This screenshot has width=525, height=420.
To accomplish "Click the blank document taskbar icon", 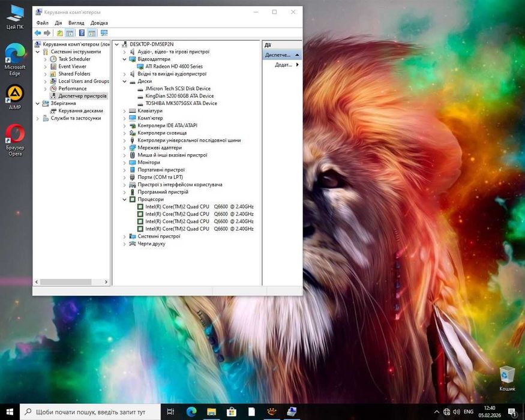I will point(251,412).
